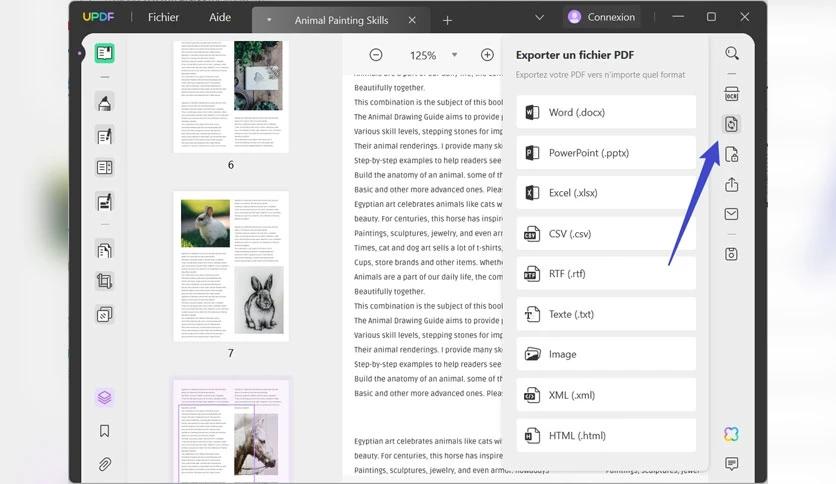
Task: Run OCR text recognition
Action: pos(732,94)
